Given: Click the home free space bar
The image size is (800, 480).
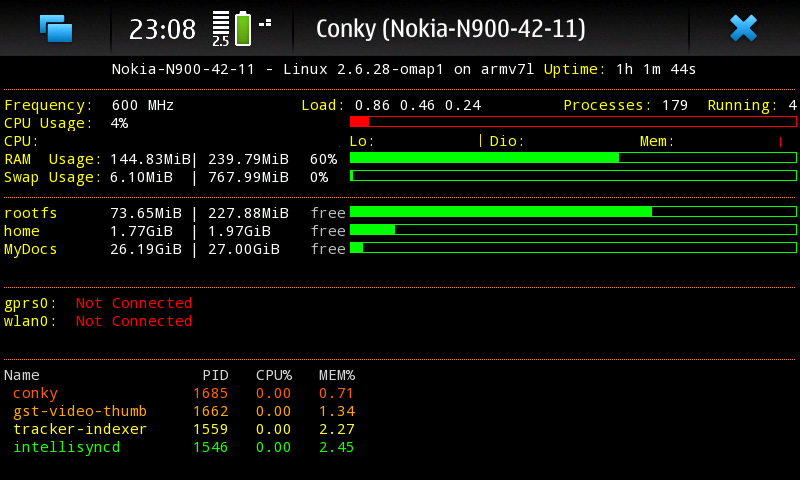Looking at the screenshot, I should coord(573,230).
